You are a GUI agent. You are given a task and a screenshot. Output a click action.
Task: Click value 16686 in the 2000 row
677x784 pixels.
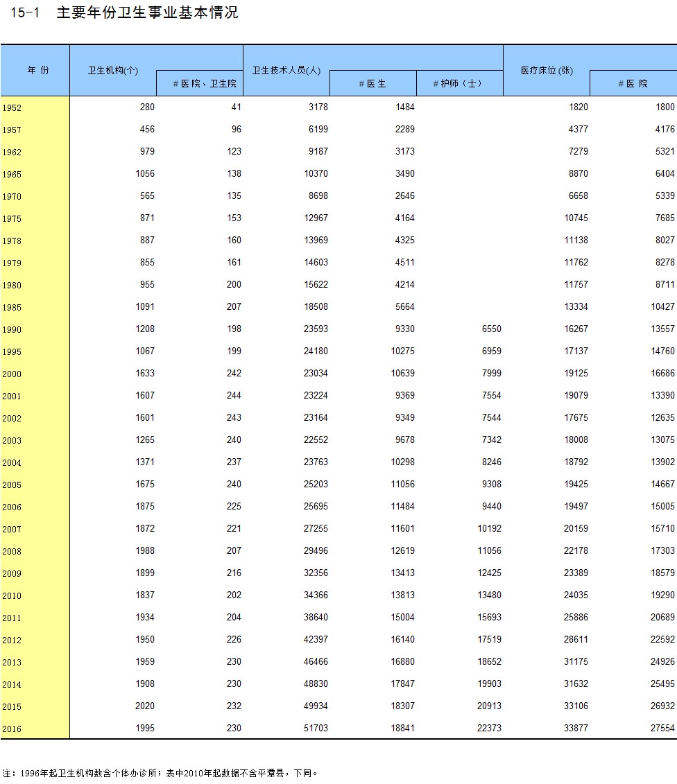point(662,373)
